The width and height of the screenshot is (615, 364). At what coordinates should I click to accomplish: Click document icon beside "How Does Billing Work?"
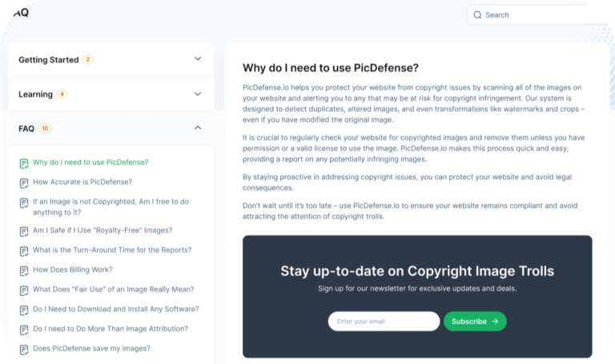tap(24, 270)
